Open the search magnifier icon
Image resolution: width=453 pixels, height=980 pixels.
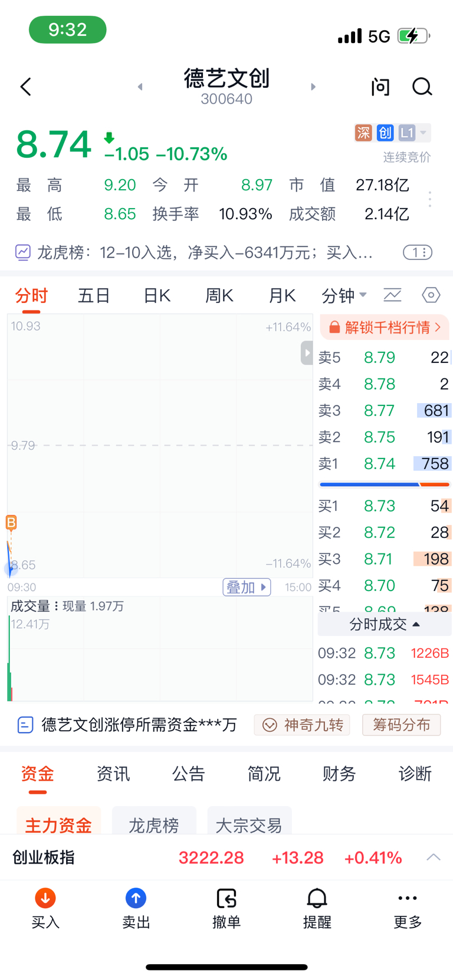pos(422,87)
